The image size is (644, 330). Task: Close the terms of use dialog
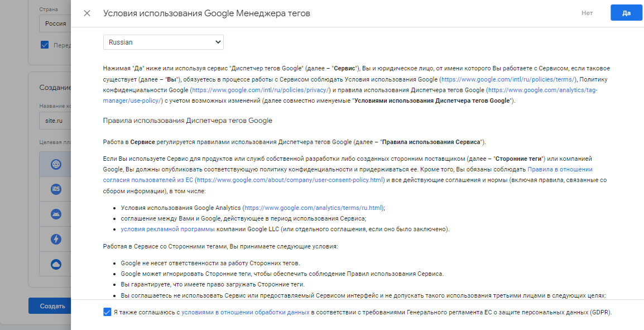point(87,13)
